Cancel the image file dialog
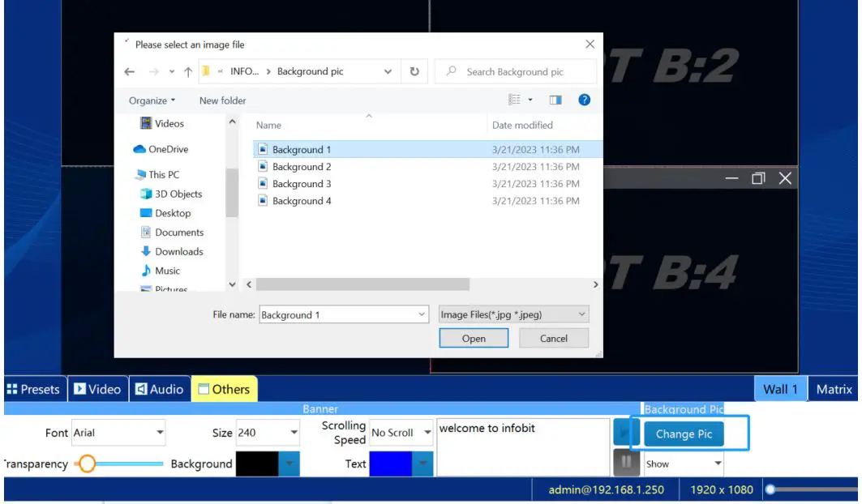This screenshot has width=862, height=504. 554,338
